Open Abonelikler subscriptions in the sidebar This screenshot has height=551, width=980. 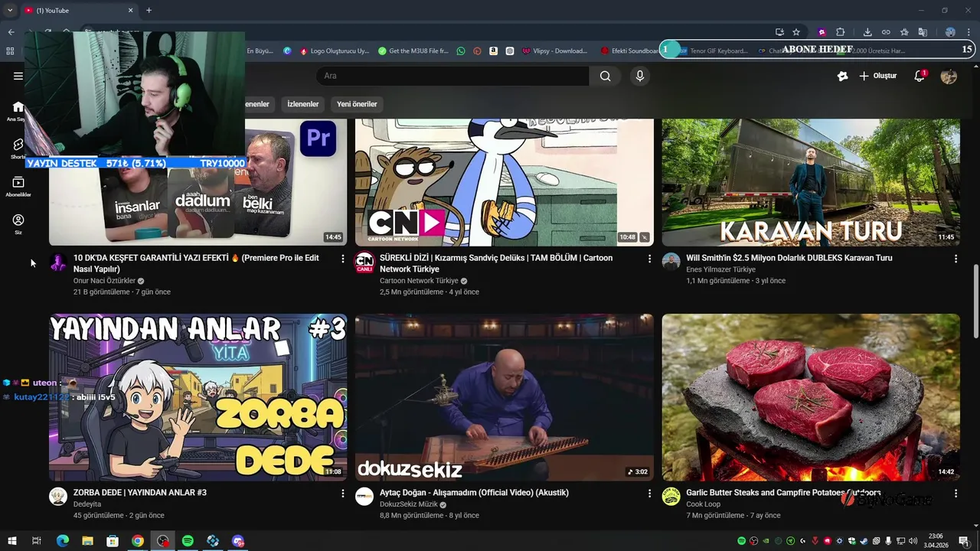(18, 186)
